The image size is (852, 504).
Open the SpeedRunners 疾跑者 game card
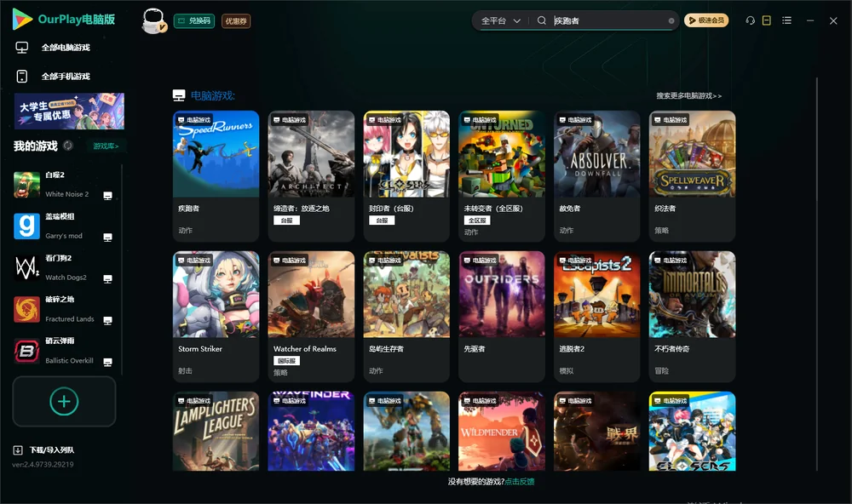pyautogui.click(x=216, y=176)
